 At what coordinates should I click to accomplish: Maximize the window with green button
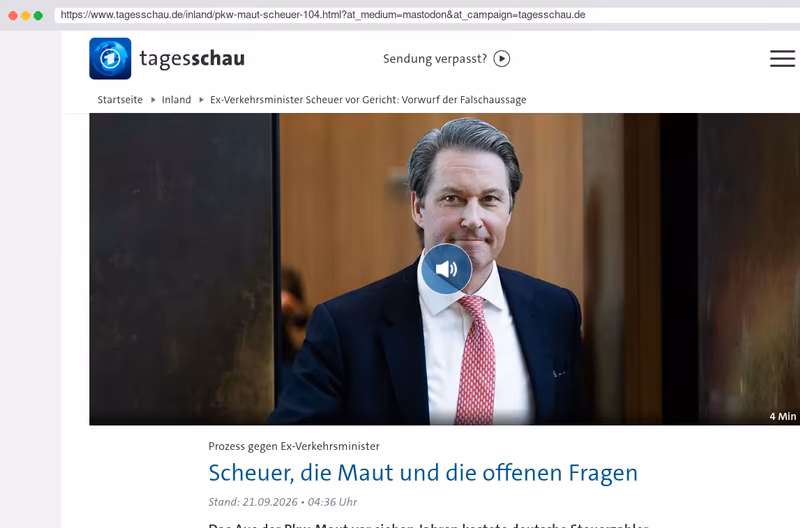click(x=38, y=15)
